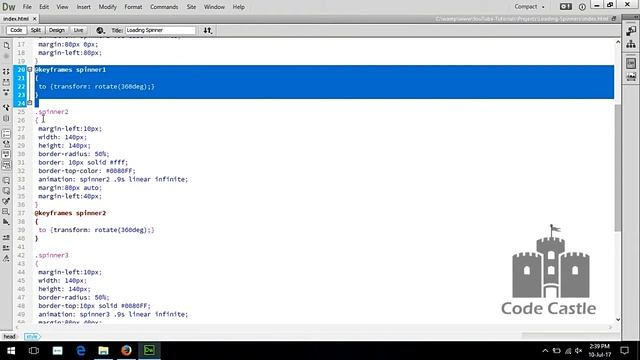Viewport: 640px width, 360px height.
Task: Open the Open Documents list icon
Action: [6, 46]
